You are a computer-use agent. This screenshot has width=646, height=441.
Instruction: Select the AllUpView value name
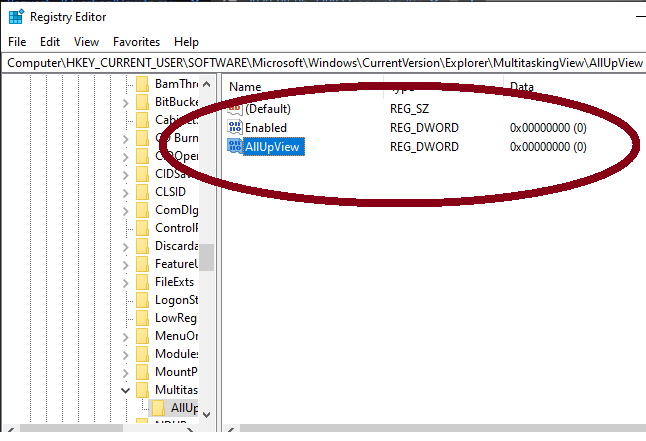(272, 147)
